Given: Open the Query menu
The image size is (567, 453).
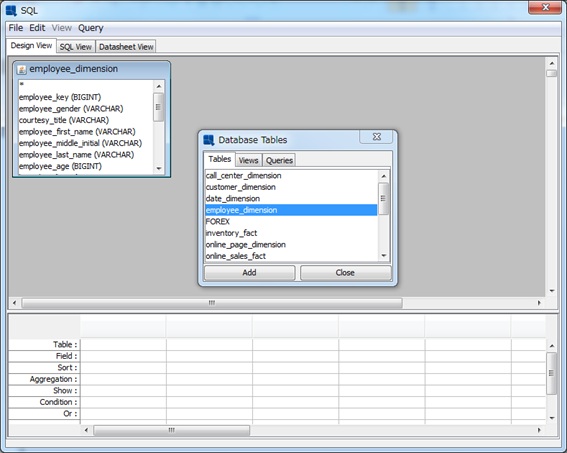Looking at the screenshot, I should 91,28.
